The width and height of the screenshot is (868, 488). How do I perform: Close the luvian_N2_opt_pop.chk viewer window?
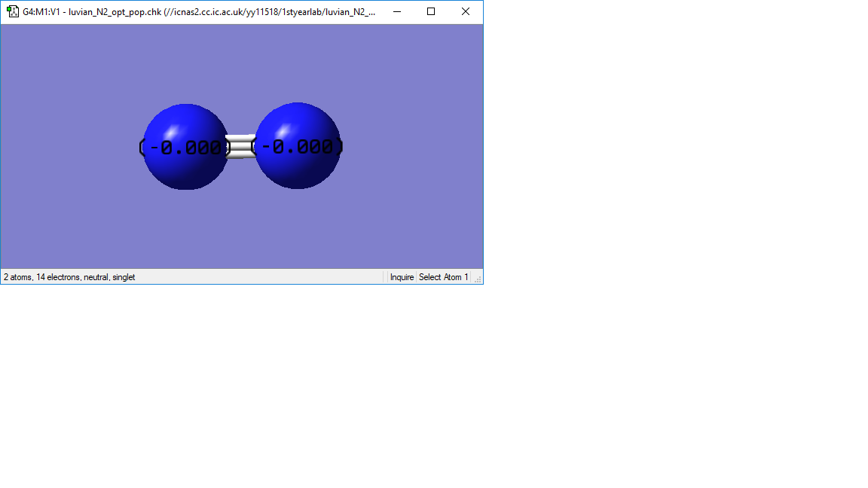tap(466, 11)
